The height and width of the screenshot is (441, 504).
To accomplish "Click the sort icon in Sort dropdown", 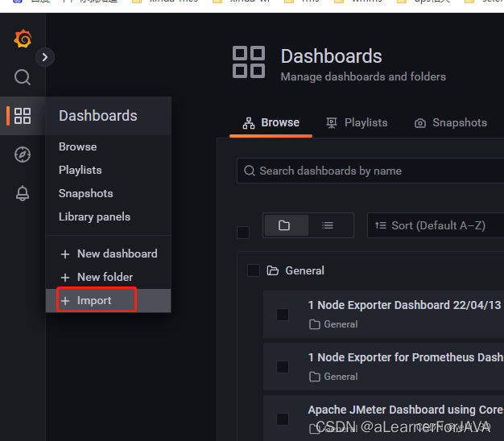I will 381,225.
